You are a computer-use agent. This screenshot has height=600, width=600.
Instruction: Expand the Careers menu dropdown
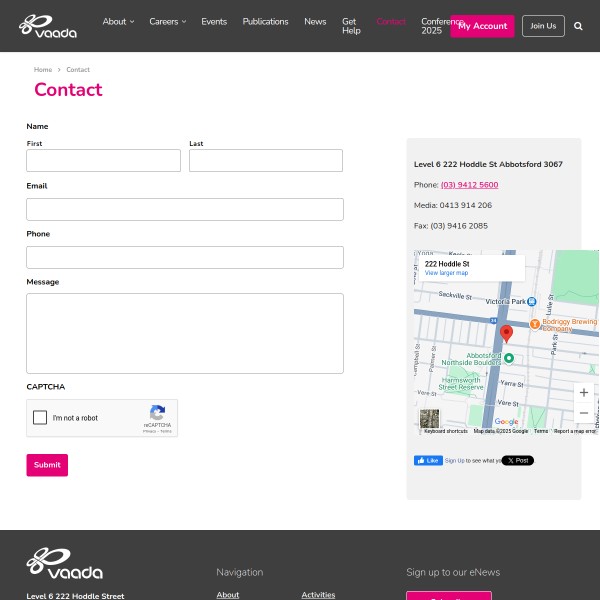[x=168, y=21]
